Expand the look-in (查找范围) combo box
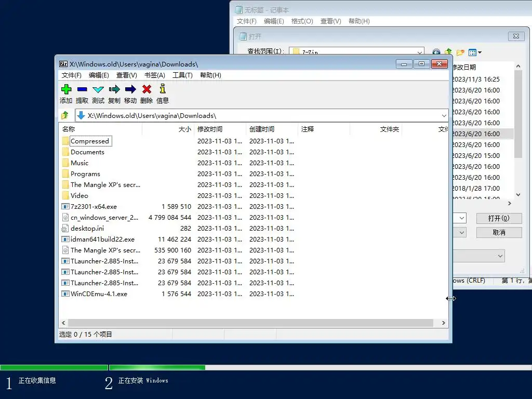 pos(420,52)
